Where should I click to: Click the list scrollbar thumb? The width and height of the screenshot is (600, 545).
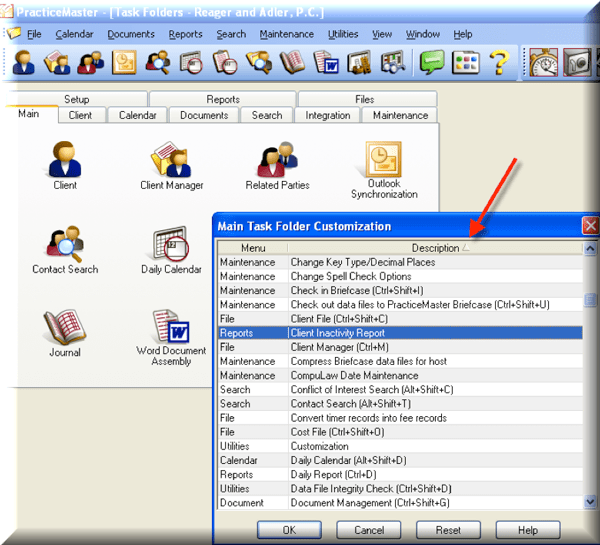click(x=590, y=300)
